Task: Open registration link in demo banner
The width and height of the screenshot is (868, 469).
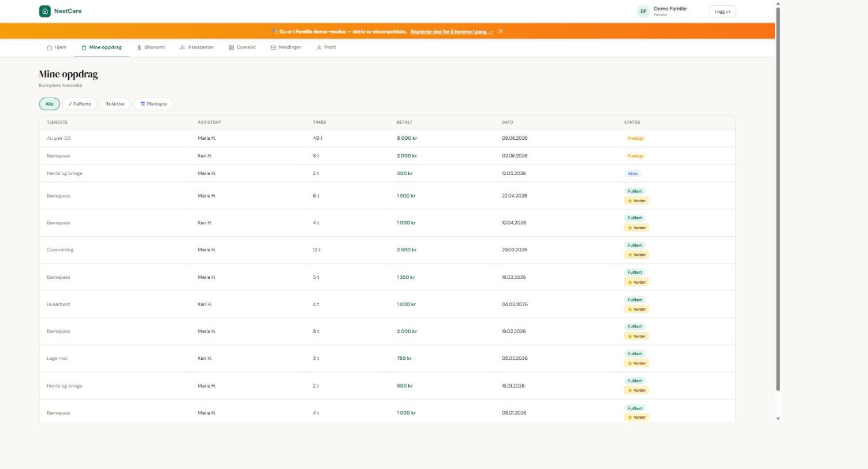Action: [452, 32]
